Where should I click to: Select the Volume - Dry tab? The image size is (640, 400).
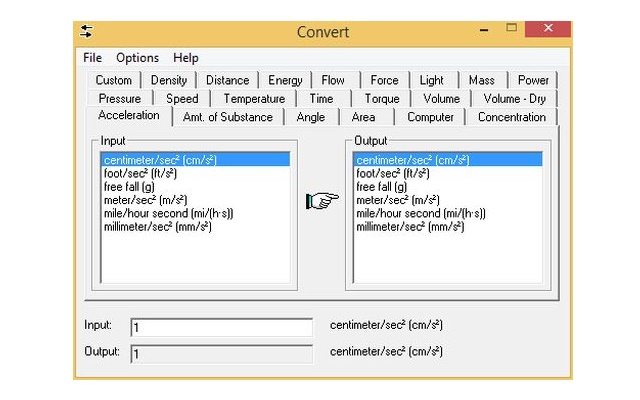coord(515,98)
